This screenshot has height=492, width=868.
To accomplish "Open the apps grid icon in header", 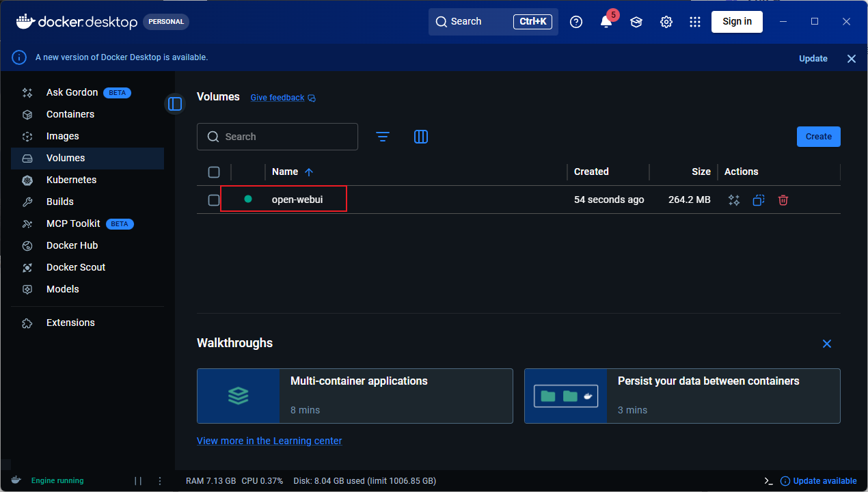I will (x=695, y=22).
